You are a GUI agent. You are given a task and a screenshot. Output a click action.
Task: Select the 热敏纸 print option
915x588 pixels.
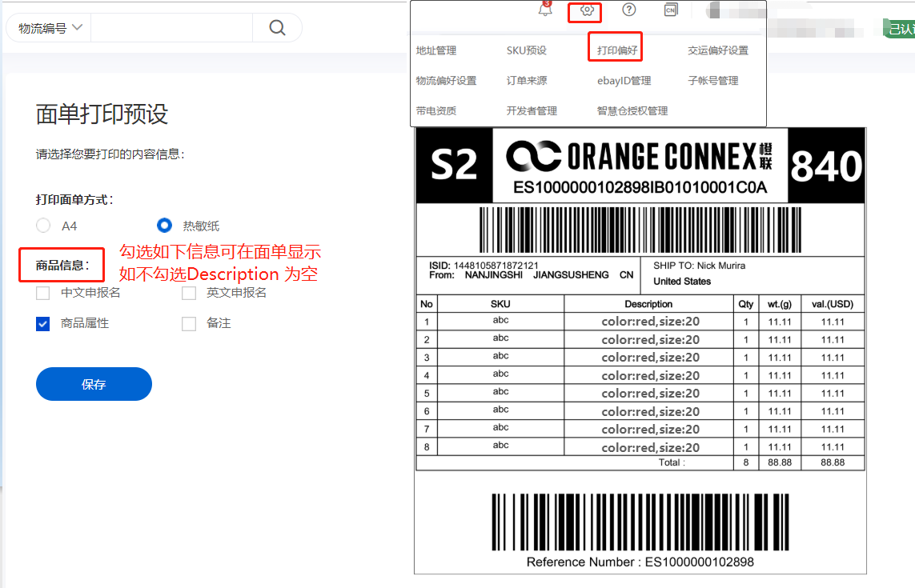pos(165,225)
